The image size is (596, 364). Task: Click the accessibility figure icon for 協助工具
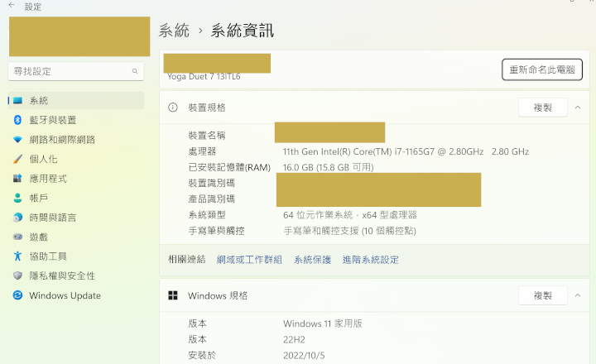click(x=17, y=256)
